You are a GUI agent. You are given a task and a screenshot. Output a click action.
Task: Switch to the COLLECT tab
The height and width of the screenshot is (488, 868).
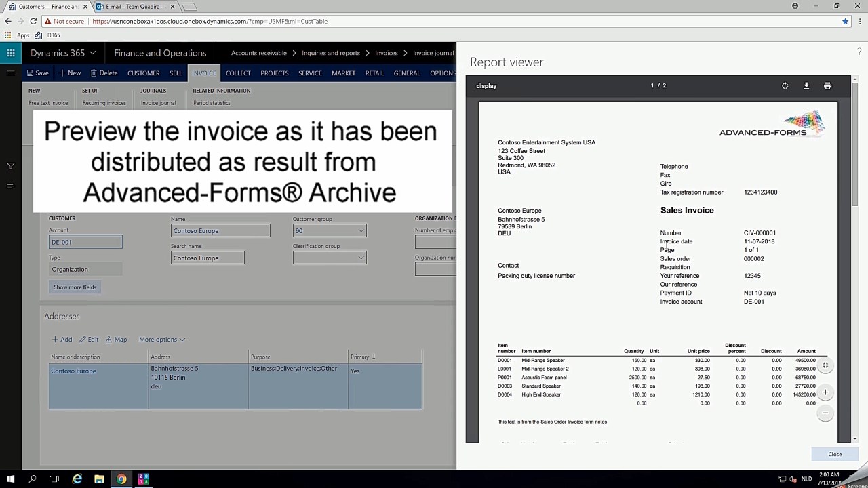click(x=238, y=73)
